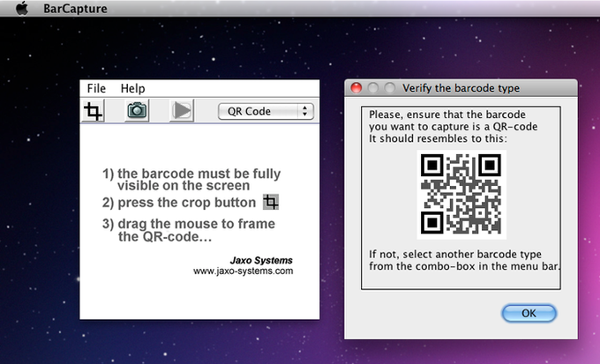Click the 'press the crop button' instruction text
Viewport: 600px width, 364px height.
pos(186,203)
